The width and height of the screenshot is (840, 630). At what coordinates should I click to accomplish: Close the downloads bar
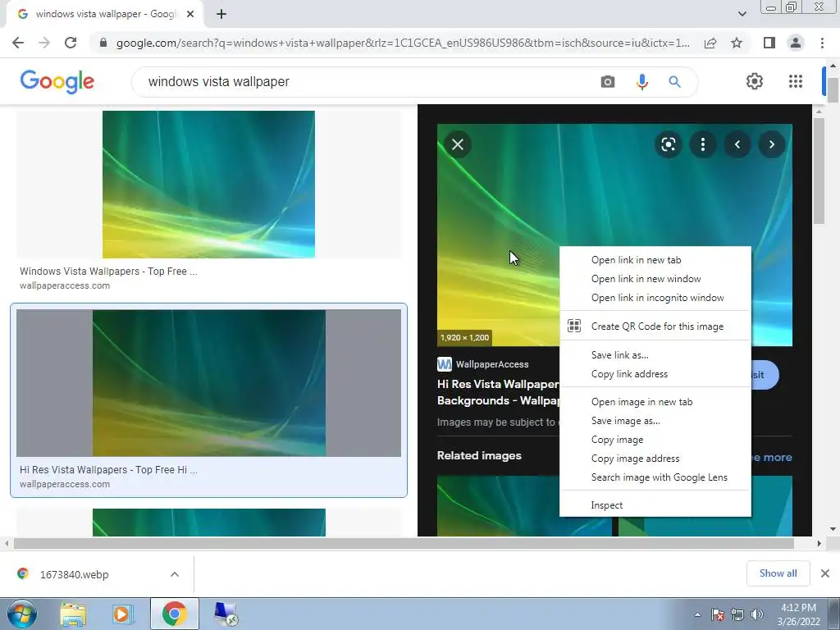coord(825,573)
